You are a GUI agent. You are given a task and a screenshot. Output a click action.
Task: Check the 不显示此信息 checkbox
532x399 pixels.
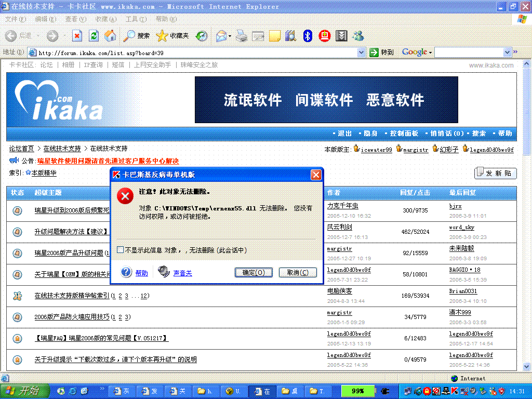pos(121,250)
